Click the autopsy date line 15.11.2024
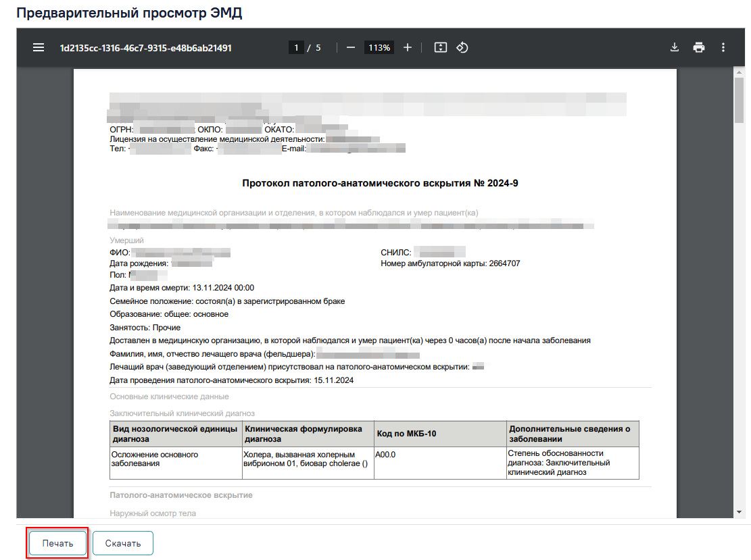The width and height of the screenshot is (751, 560). tap(231, 380)
